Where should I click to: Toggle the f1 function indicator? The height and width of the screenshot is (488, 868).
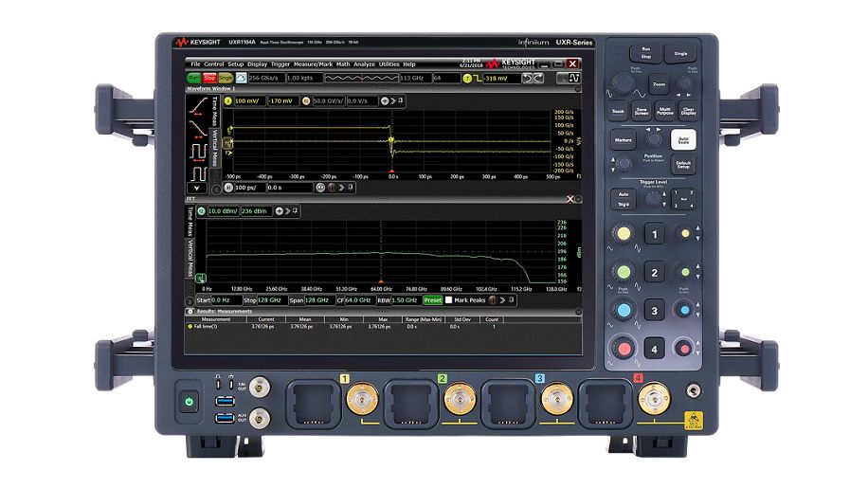[x=306, y=100]
